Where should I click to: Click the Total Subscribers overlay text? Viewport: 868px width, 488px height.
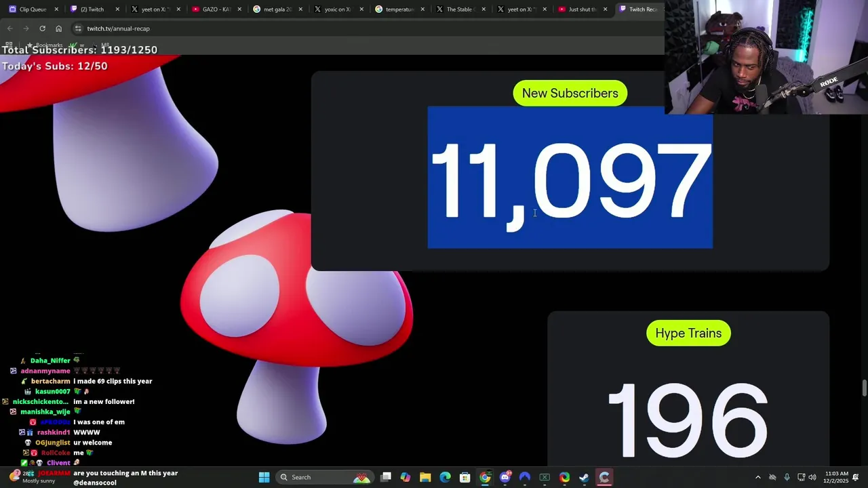79,49
